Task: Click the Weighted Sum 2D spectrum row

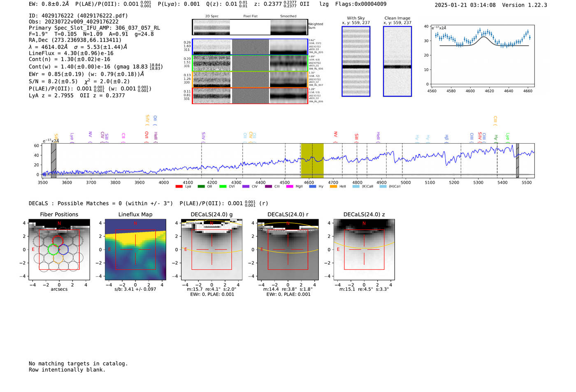Action: (x=250, y=27)
